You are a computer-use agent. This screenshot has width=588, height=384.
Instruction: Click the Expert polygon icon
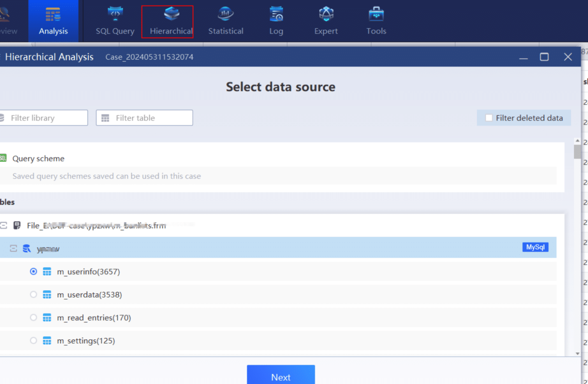[326, 14]
